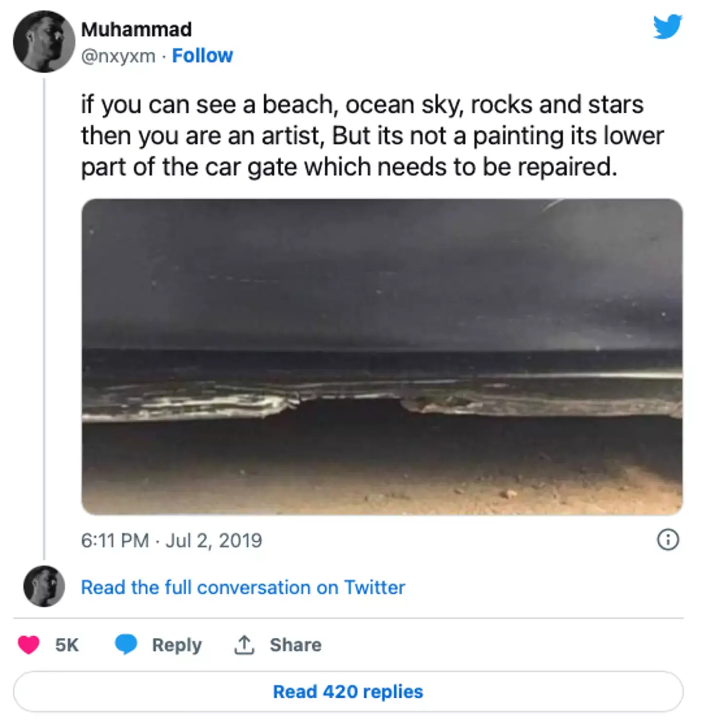This screenshot has height=728, width=702.
Task: Select the tweet text about the beach painting
Action: click(373, 135)
